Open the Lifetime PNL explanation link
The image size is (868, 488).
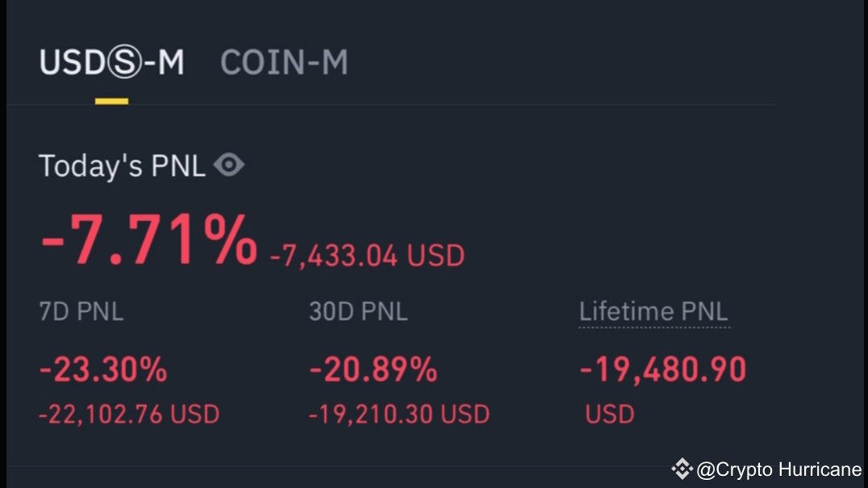(653, 311)
